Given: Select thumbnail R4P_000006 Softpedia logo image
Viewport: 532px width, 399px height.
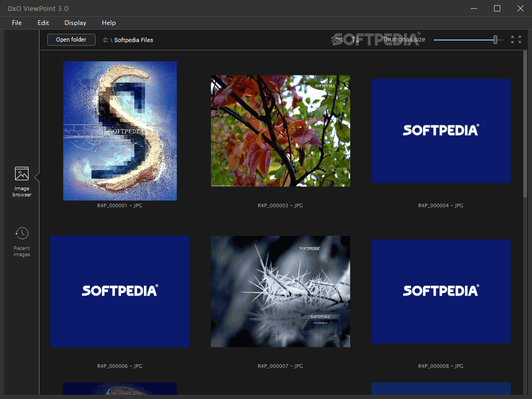Looking at the screenshot, I should tap(120, 291).
